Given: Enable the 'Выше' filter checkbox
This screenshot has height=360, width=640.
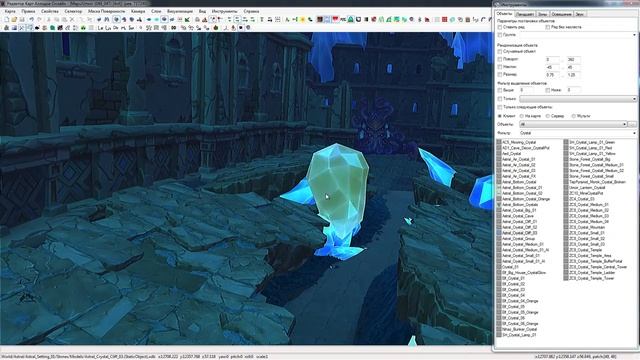Looking at the screenshot, I should coord(500,90).
